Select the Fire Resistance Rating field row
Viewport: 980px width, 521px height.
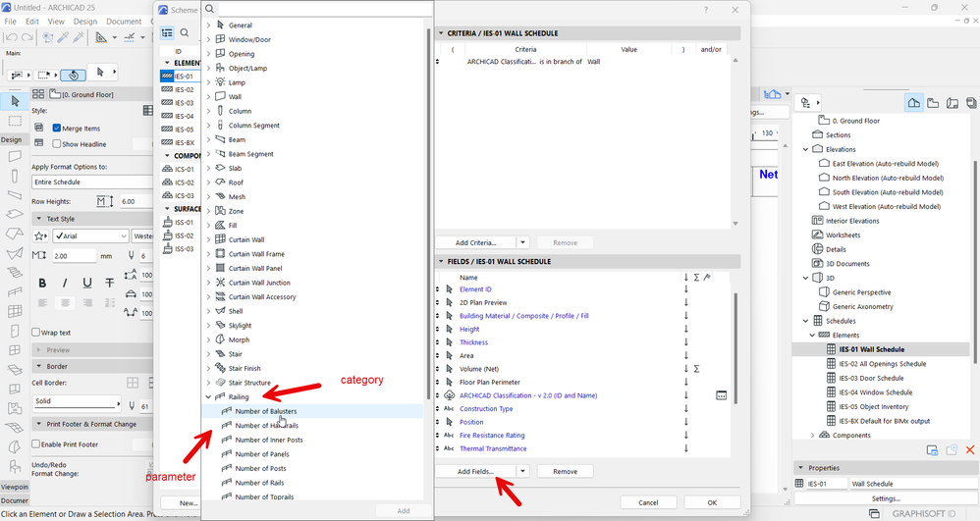tap(492, 436)
